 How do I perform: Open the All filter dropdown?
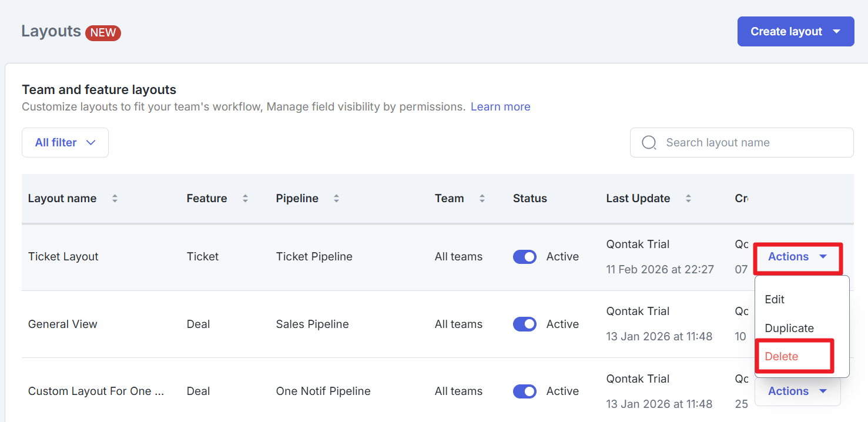65,143
